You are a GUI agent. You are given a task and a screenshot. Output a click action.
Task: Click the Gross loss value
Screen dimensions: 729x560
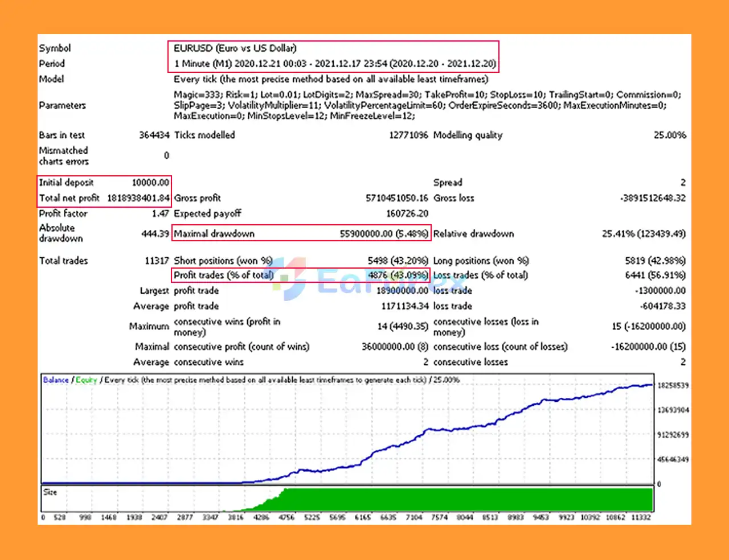pyautogui.click(x=653, y=198)
